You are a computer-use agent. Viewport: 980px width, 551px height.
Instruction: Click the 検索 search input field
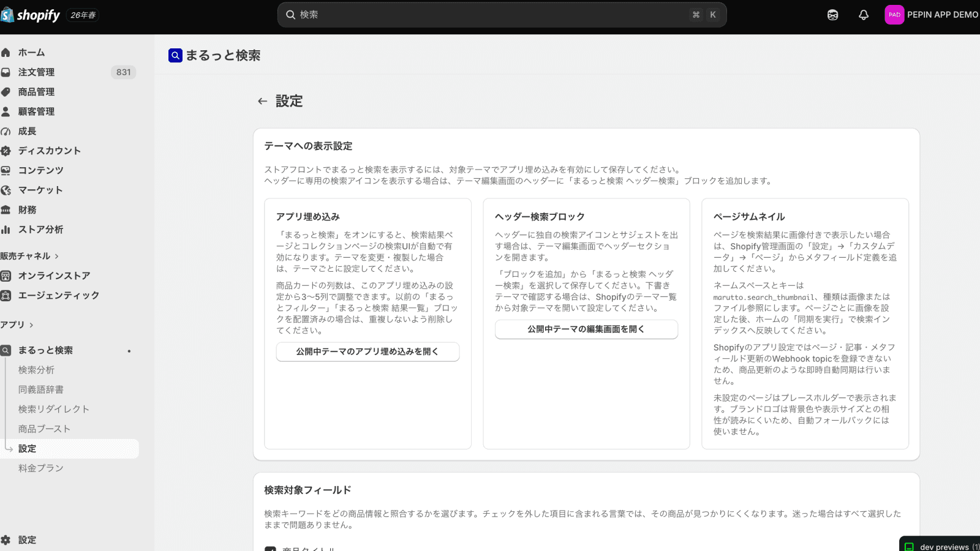pyautogui.click(x=502, y=15)
